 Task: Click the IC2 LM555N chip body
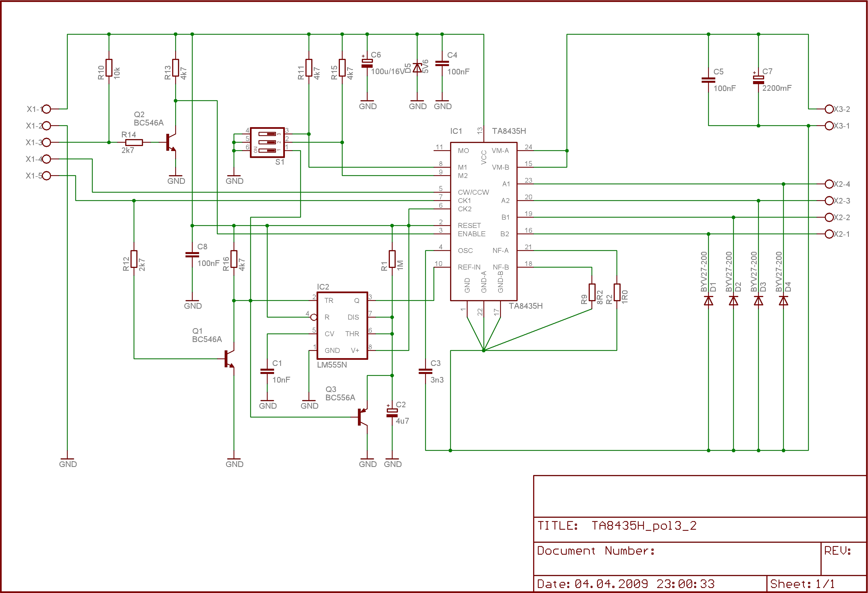pyautogui.click(x=342, y=326)
